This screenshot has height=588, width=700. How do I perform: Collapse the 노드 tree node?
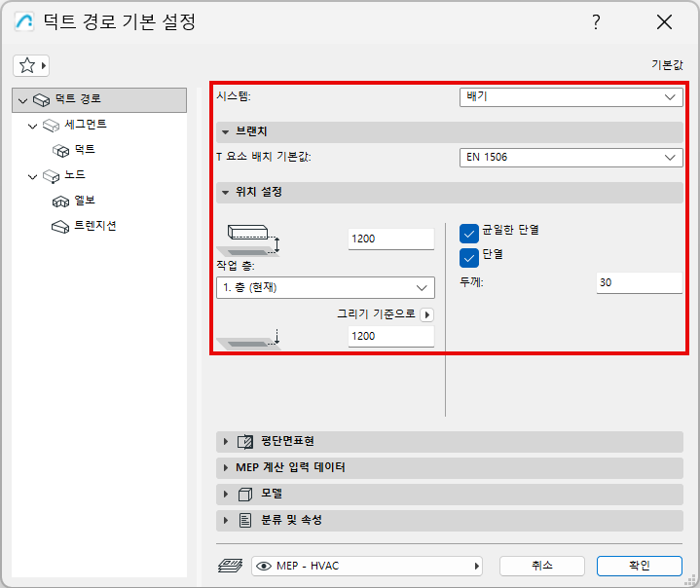point(32,177)
